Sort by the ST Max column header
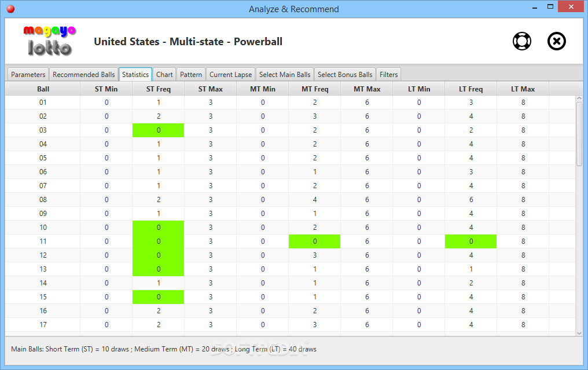This screenshot has width=588, height=370. [211, 89]
